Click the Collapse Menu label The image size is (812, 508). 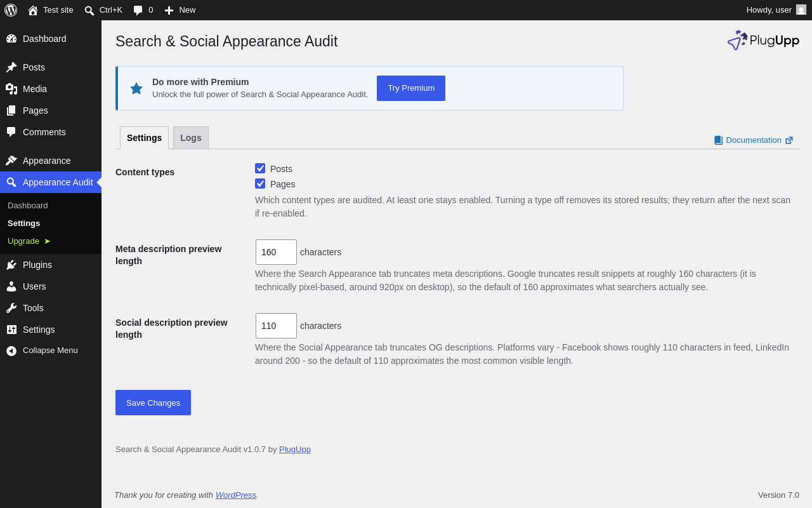[50, 351]
